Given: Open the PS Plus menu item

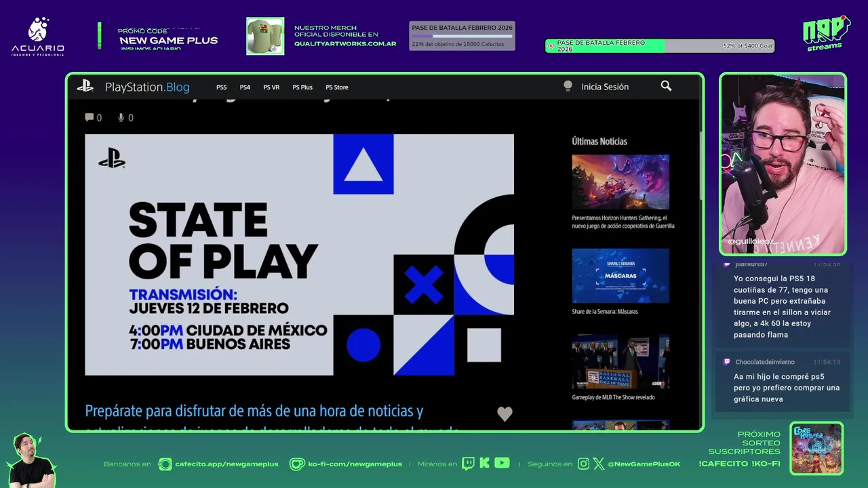Looking at the screenshot, I should click(x=302, y=87).
